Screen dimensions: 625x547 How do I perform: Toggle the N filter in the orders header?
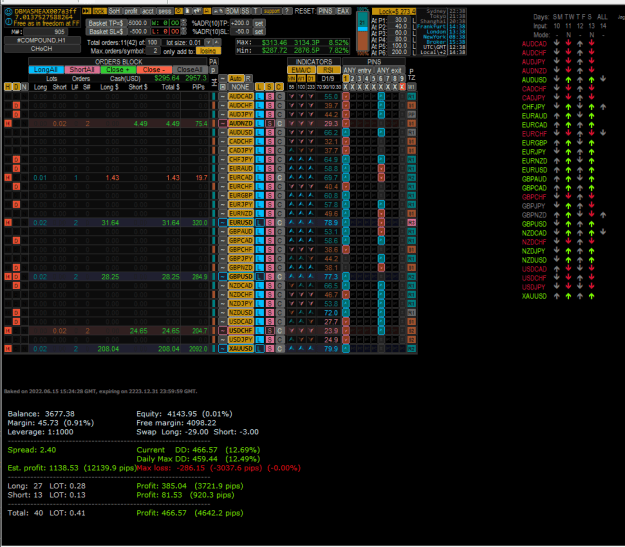[x=24, y=87]
